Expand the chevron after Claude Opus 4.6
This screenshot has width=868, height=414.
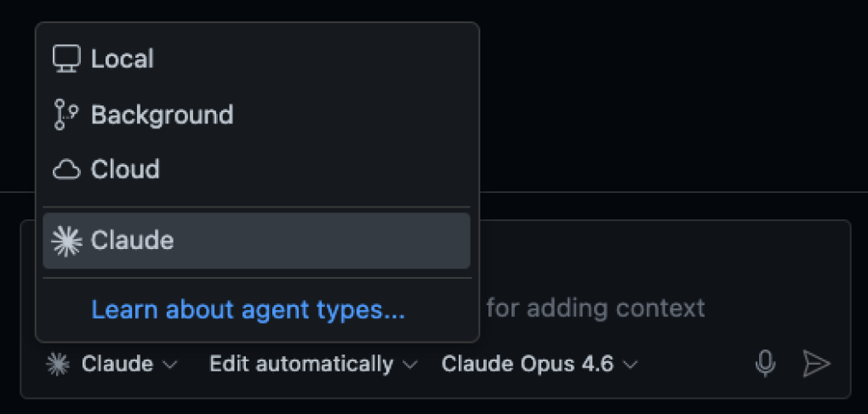pyautogui.click(x=631, y=366)
